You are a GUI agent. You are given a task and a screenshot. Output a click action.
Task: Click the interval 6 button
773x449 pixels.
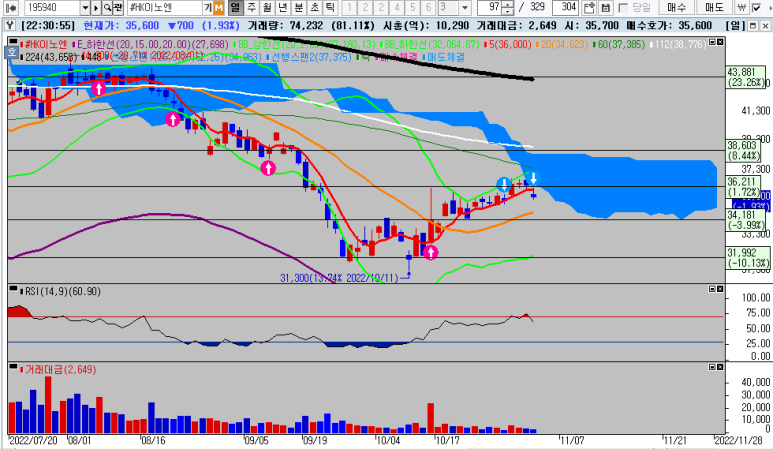tap(428, 7)
